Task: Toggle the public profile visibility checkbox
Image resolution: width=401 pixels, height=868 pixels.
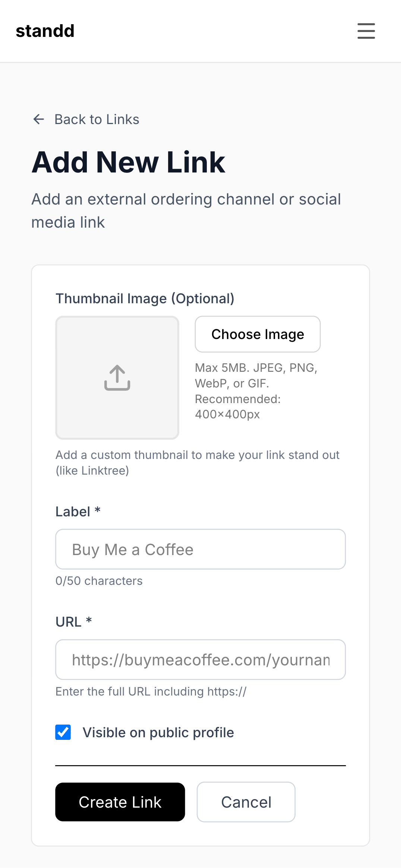Action: tap(63, 732)
